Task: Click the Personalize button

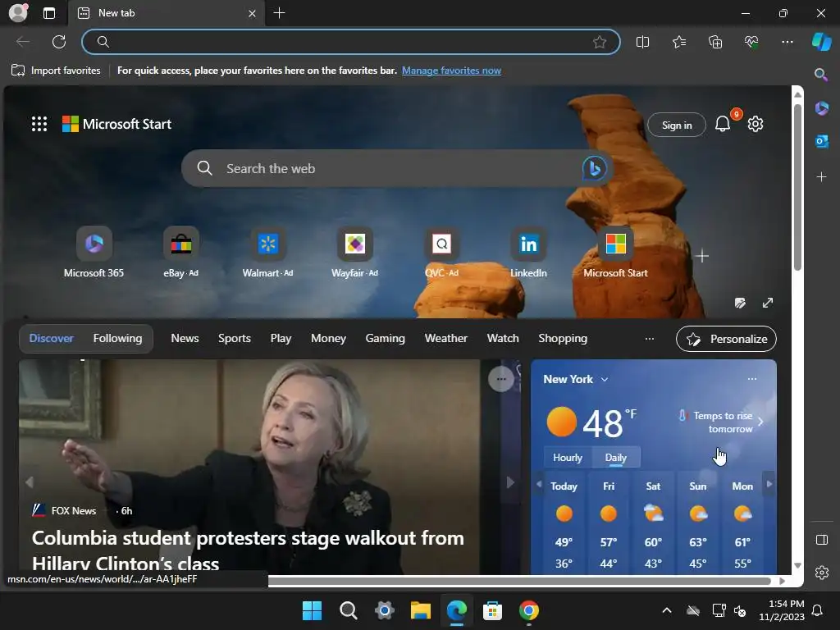Action: click(727, 339)
